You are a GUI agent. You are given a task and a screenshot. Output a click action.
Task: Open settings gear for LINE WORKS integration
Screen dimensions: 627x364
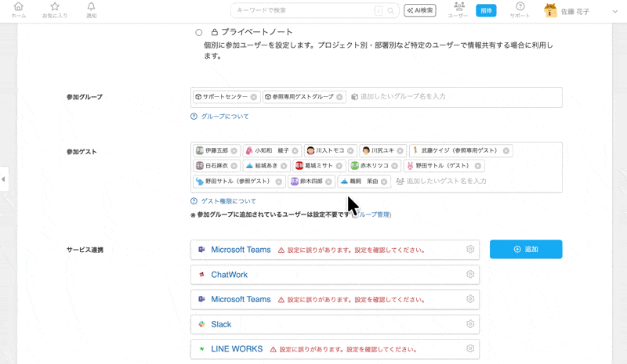[x=470, y=349]
